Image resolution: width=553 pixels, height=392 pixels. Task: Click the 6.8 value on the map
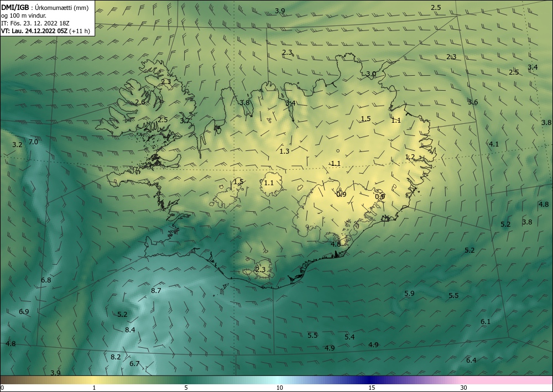(x=46, y=280)
